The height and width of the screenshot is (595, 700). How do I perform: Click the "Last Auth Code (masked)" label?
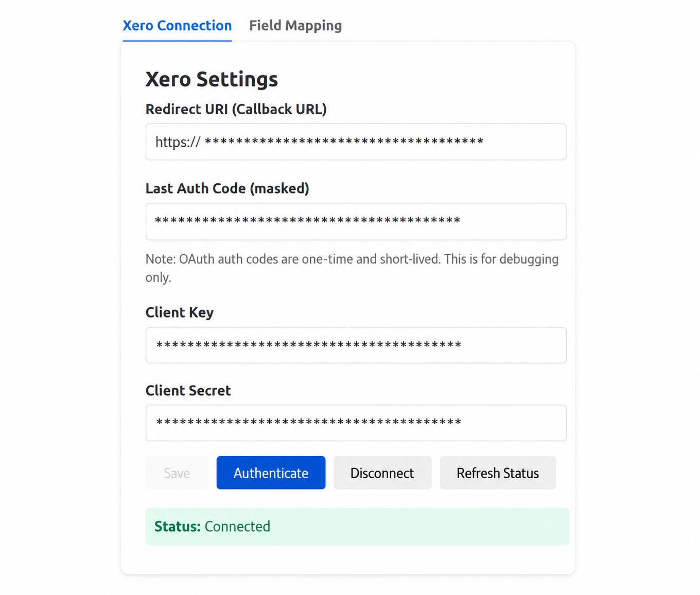point(227,189)
